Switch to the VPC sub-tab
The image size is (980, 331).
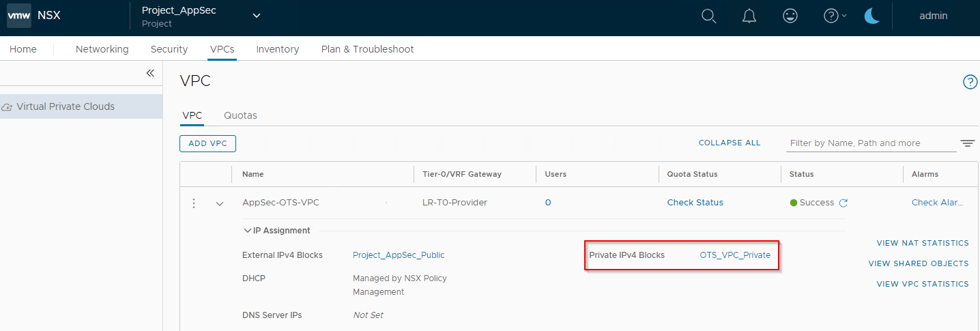[x=192, y=115]
